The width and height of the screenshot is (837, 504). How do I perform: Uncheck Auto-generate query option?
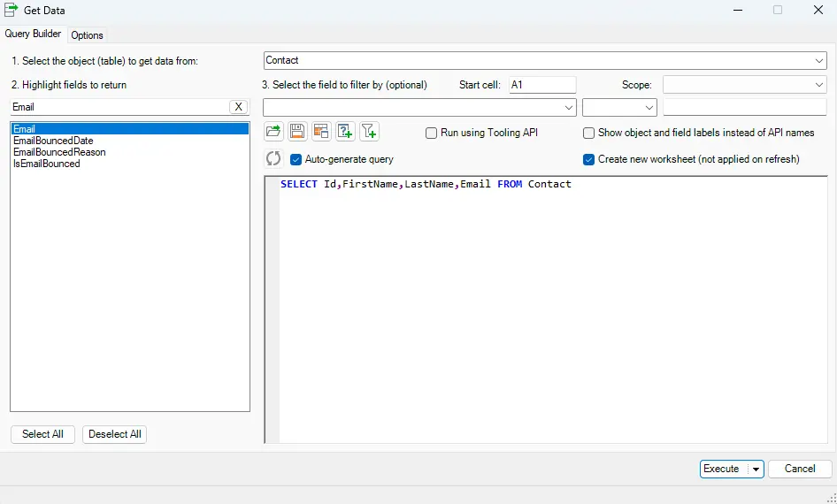click(x=296, y=159)
